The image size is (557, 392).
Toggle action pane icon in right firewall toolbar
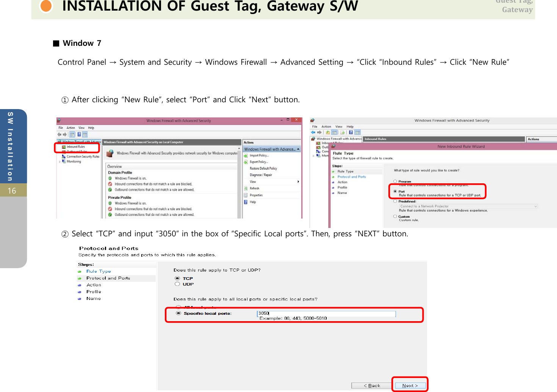(x=357, y=133)
